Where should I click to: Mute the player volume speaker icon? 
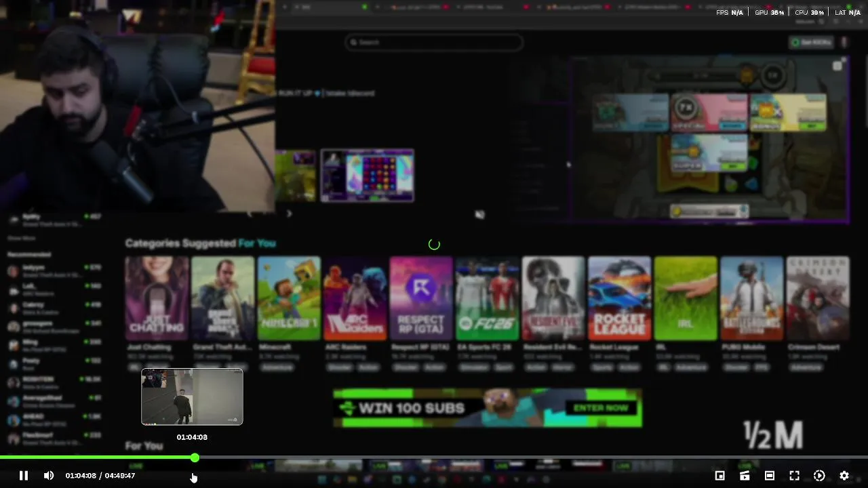tap(49, 476)
